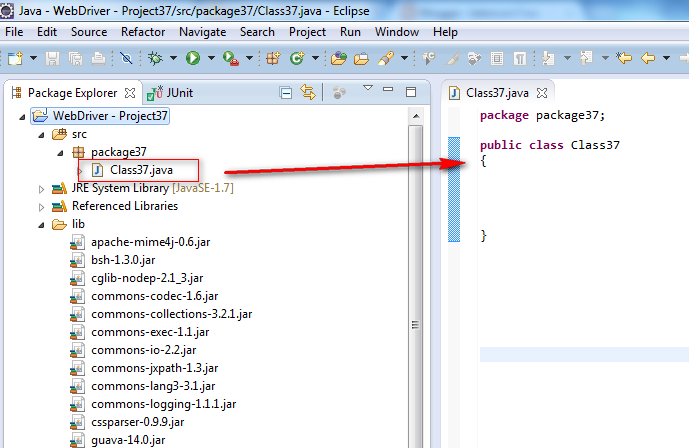Click the Back navigation arrow icon
The image size is (689, 448).
[x=648, y=58]
